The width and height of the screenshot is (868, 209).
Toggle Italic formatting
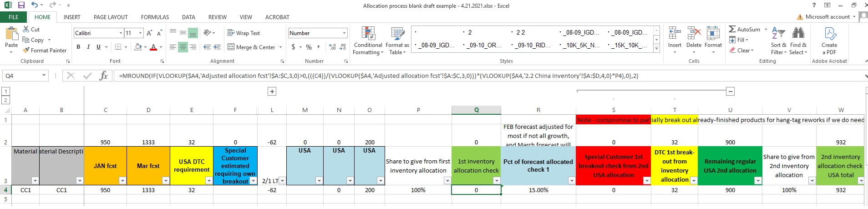pyautogui.click(x=88, y=47)
